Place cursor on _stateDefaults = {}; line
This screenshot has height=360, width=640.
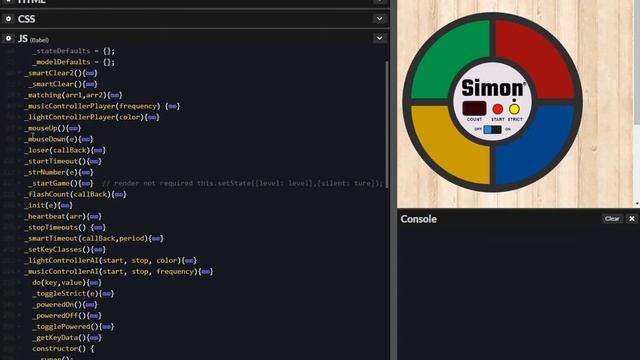pos(73,51)
